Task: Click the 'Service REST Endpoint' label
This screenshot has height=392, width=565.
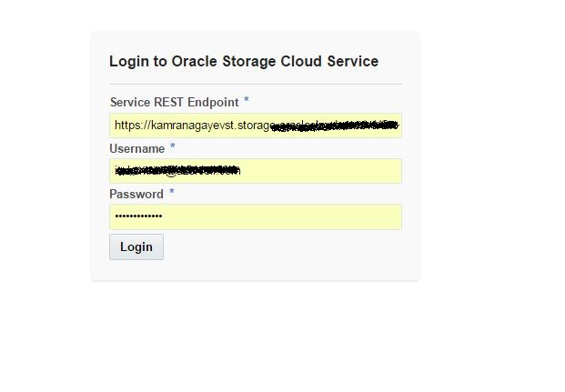Action: point(174,102)
